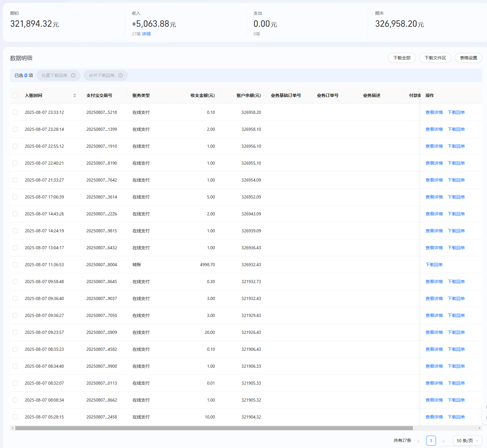
Task: Go to previous page arrow
Action: pos(418,441)
